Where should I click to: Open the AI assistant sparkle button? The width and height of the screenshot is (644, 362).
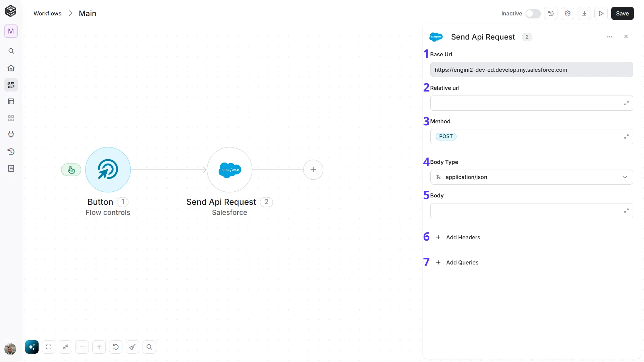tap(32, 347)
